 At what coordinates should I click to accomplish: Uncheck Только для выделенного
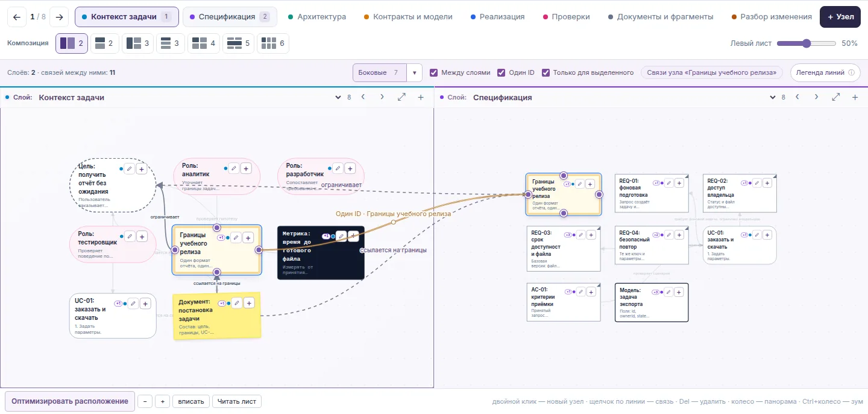coord(546,72)
